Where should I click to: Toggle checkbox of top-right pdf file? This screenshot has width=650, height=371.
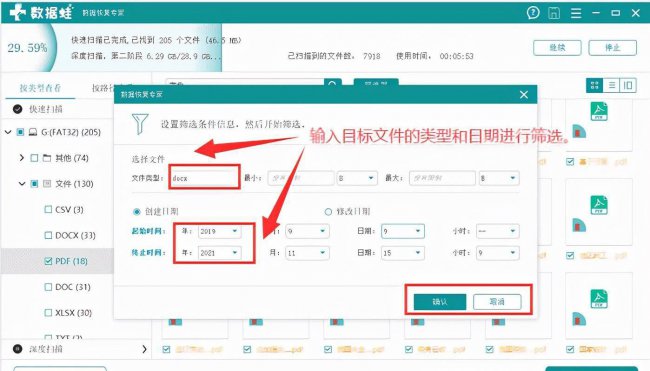tap(570, 162)
